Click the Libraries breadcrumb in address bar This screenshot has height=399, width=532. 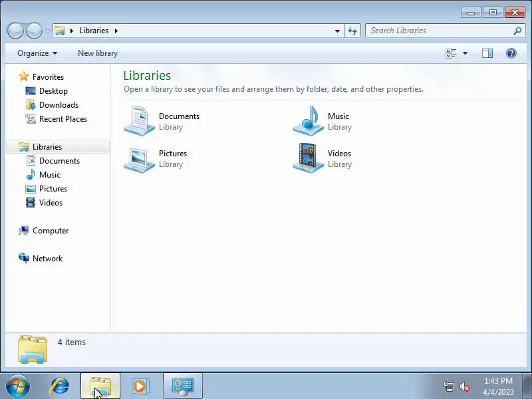[94, 31]
